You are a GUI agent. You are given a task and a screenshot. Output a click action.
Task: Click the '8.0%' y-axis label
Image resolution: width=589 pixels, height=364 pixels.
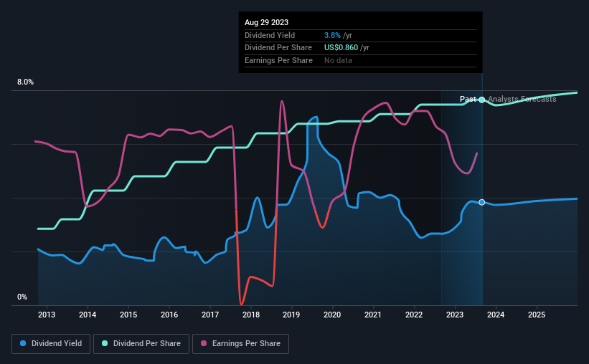click(x=25, y=82)
